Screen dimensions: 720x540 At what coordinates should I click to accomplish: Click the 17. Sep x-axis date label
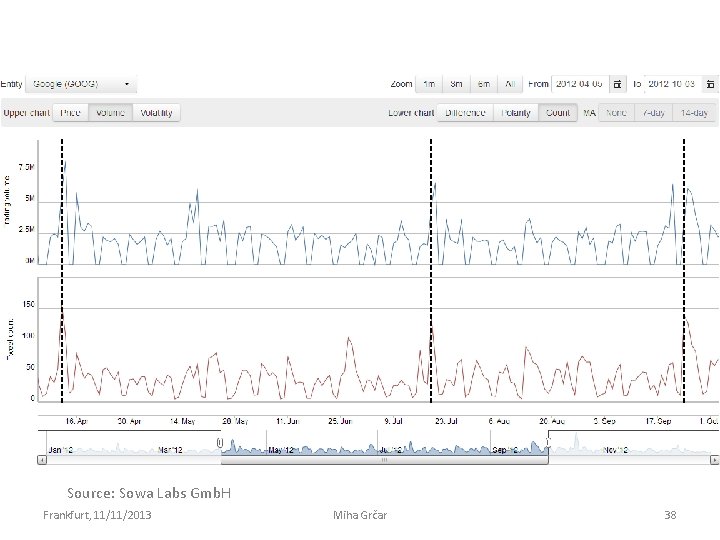point(658,421)
